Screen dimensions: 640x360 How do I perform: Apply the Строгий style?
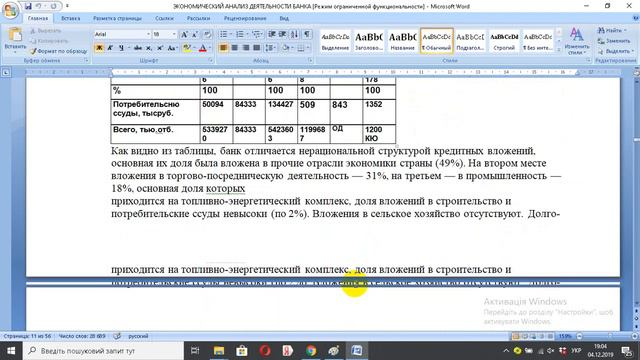pyautogui.click(x=504, y=41)
